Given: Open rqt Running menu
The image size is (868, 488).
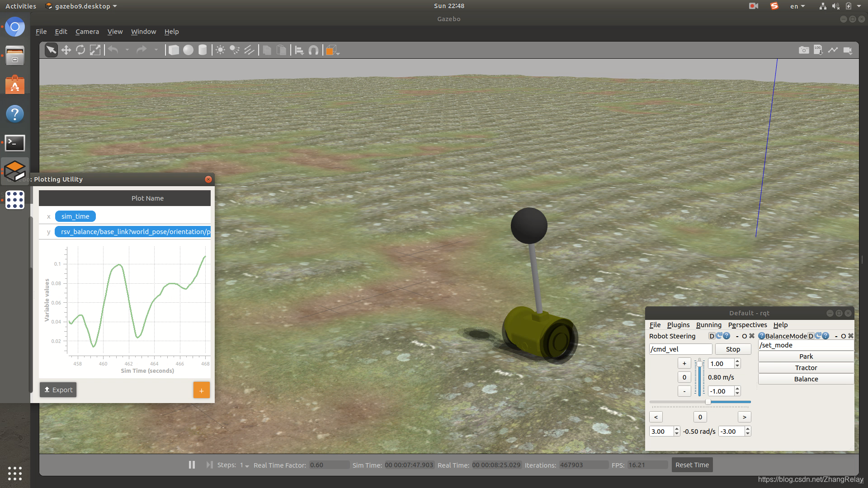Looking at the screenshot, I should (x=708, y=325).
